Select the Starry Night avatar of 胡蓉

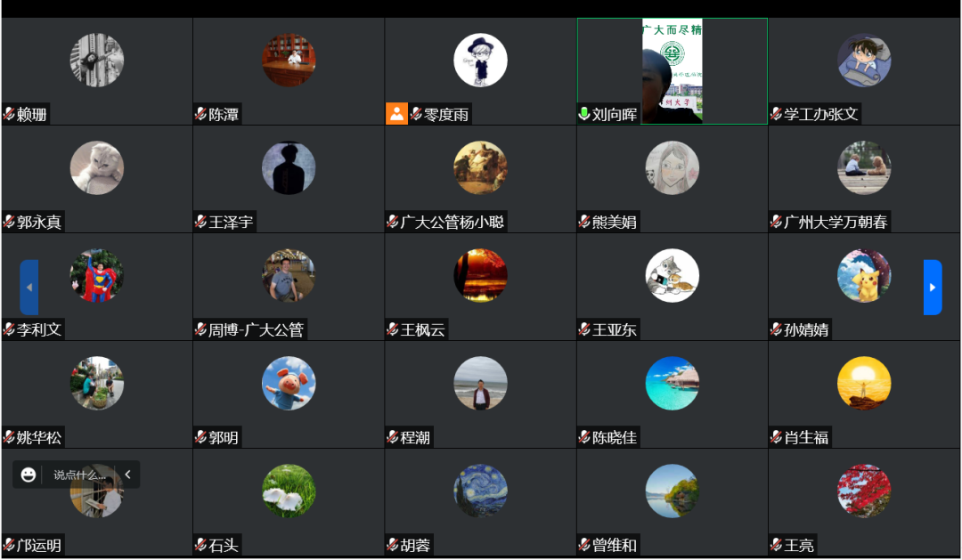480,491
